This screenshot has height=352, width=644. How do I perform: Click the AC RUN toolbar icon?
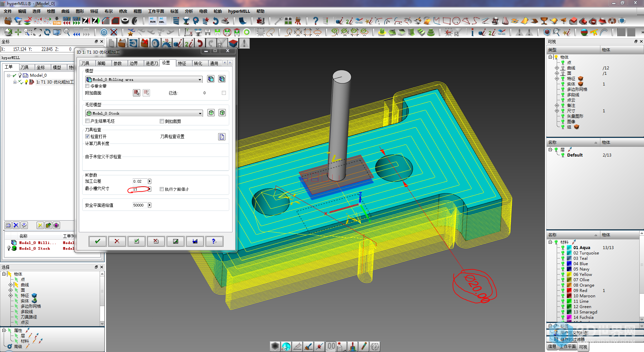(153, 21)
